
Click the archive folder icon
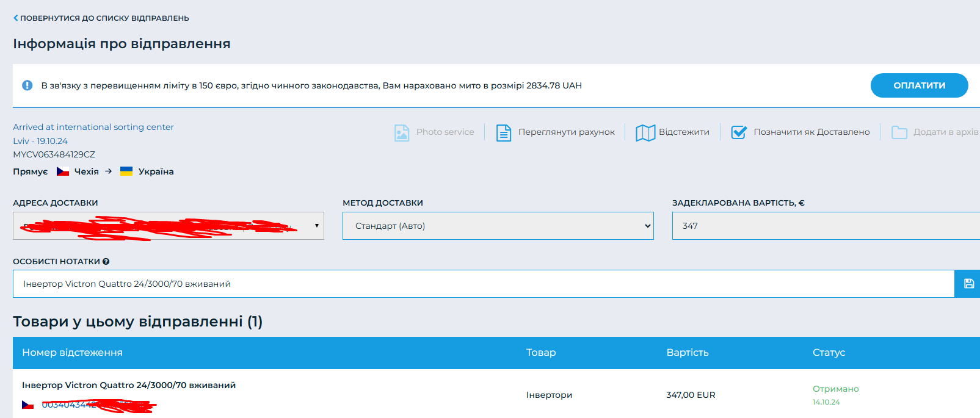click(x=899, y=132)
